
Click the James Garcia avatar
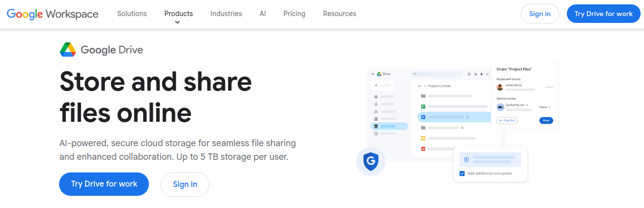click(x=500, y=87)
